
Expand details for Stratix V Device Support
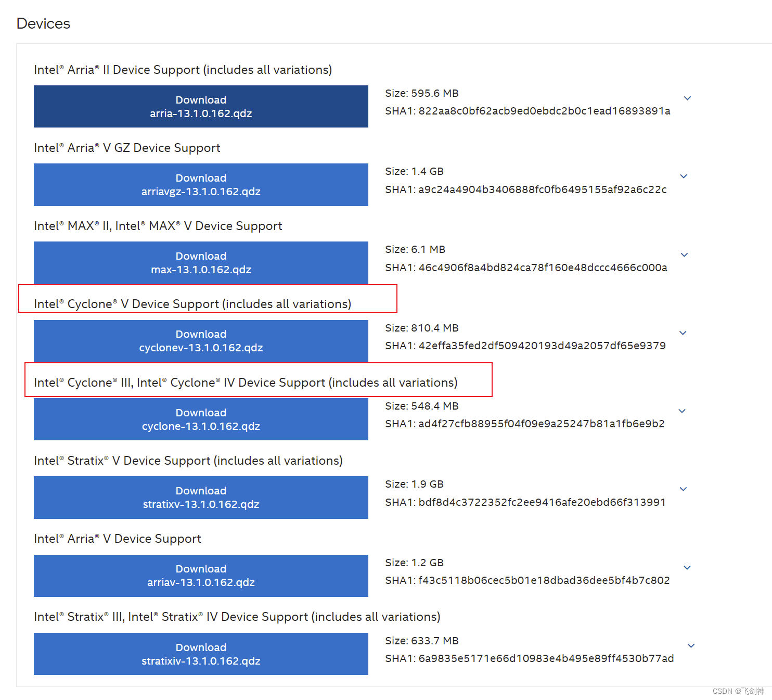[x=683, y=489]
